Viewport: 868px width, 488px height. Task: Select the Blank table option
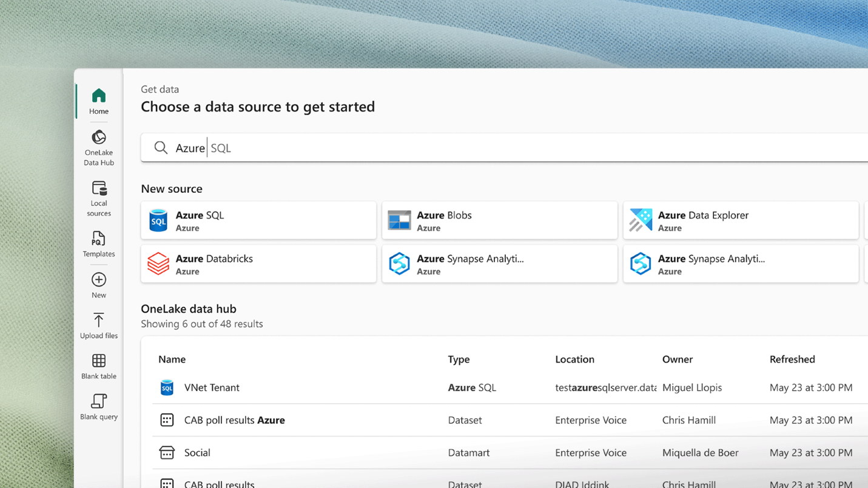[99, 366]
